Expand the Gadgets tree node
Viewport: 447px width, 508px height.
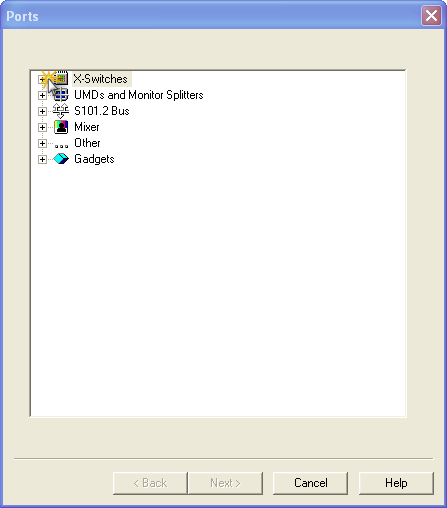pos(42,159)
